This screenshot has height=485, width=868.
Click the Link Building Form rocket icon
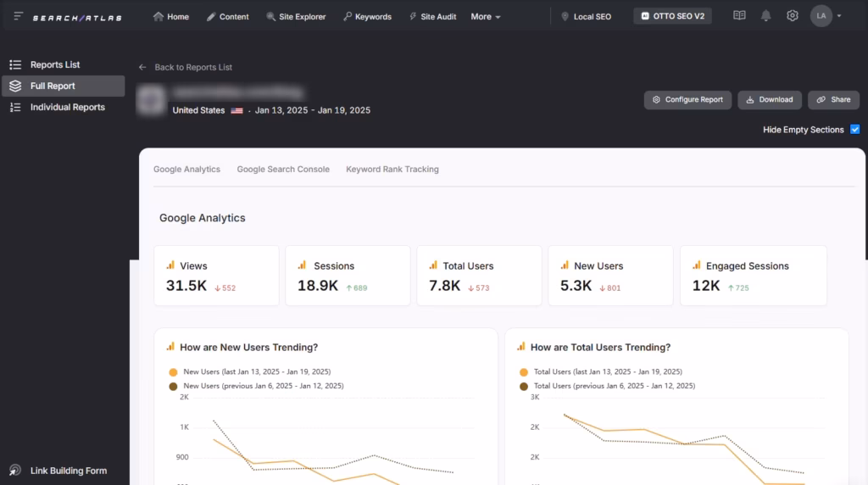(14, 471)
